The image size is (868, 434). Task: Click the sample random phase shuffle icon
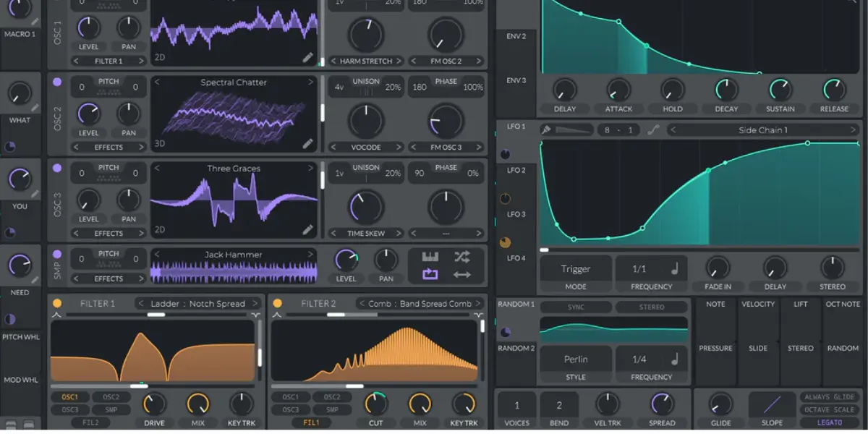(x=462, y=257)
